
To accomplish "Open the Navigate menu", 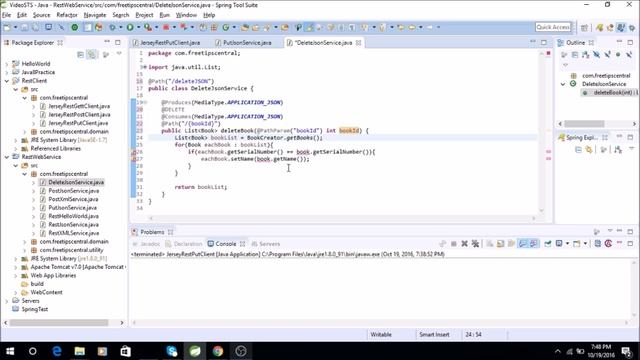I will point(95,15).
